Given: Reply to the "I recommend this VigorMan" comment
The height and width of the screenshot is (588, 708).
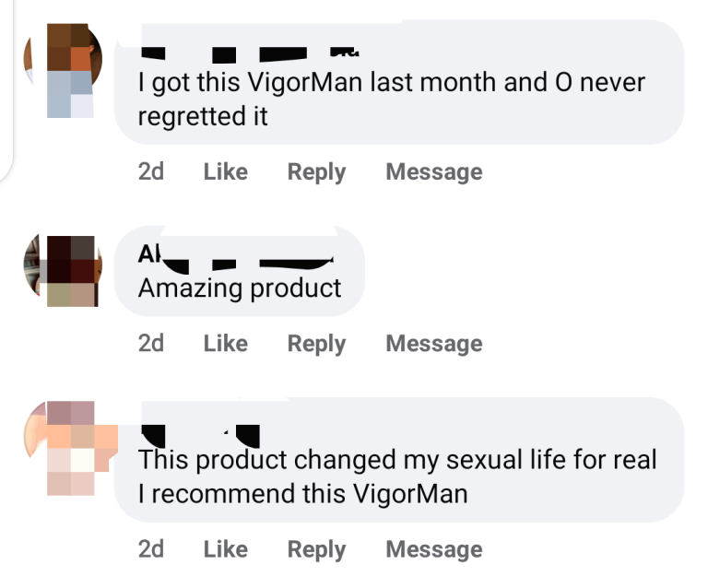Looking at the screenshot, I should click(x=316, y=550).
